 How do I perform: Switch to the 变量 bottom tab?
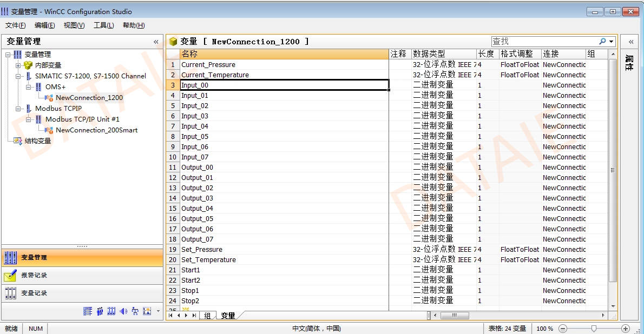228,316
